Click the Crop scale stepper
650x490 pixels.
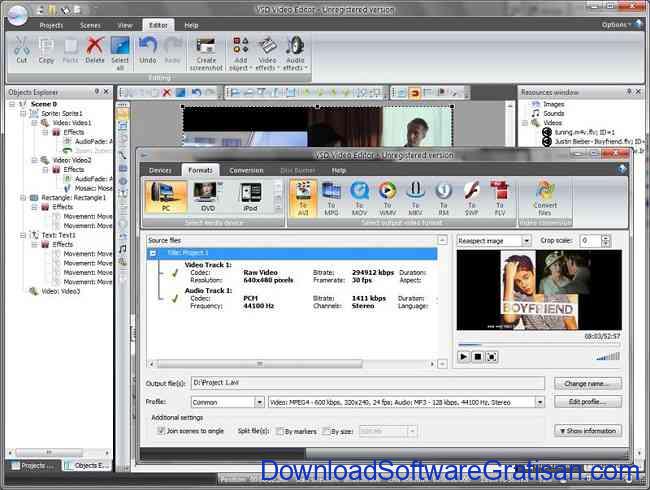coord(605,240)
